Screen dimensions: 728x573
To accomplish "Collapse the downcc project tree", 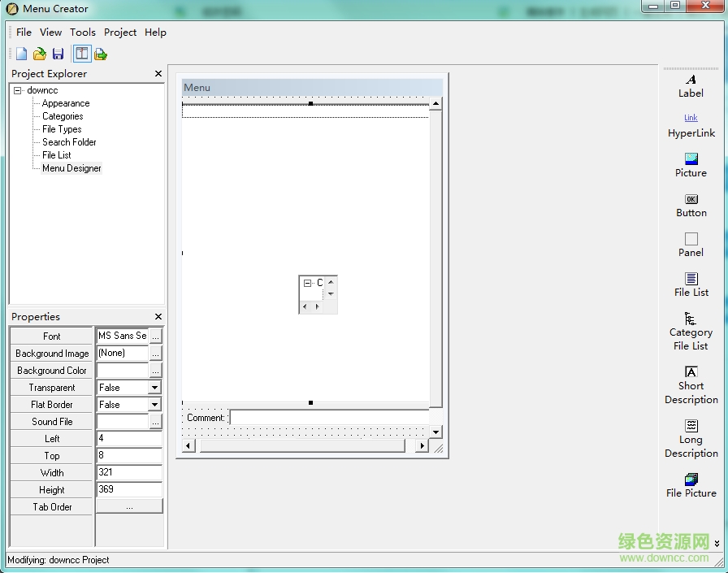I will coord(18,89).
